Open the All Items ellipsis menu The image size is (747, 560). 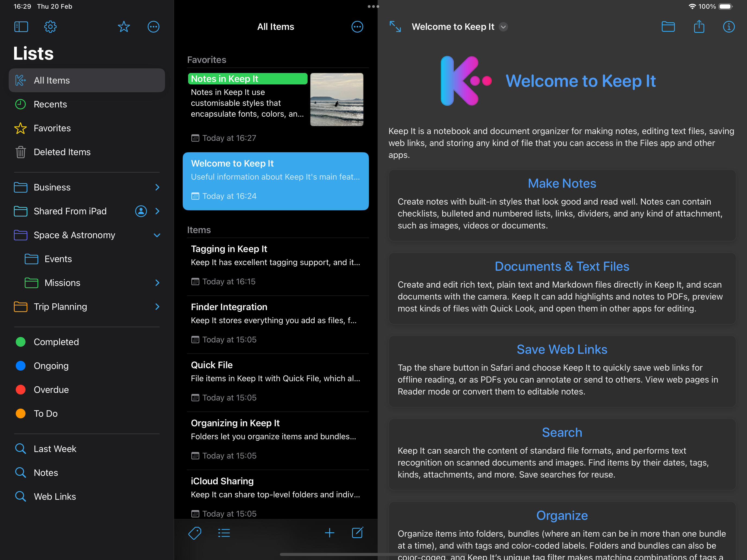click(357, 27)
